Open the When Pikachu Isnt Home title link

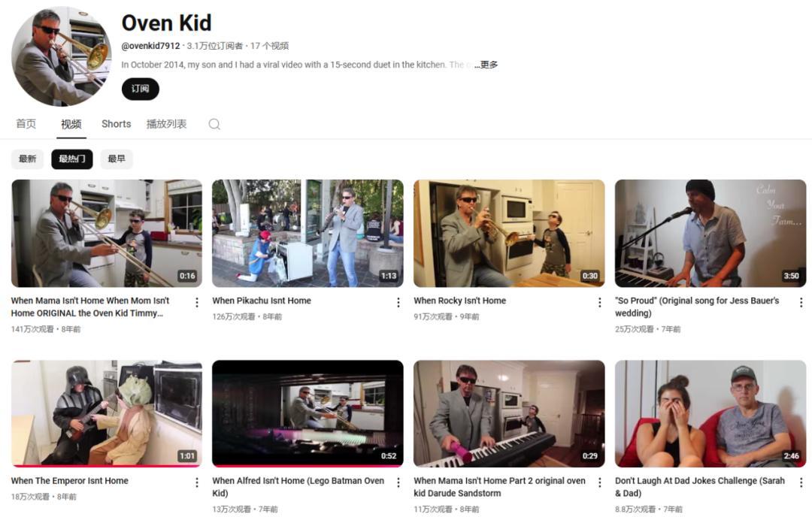[x=262, y=301]
